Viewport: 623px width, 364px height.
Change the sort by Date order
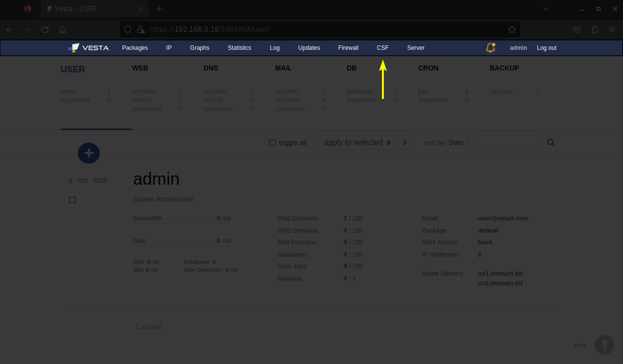pyautogui.click(x=459, y=143)
